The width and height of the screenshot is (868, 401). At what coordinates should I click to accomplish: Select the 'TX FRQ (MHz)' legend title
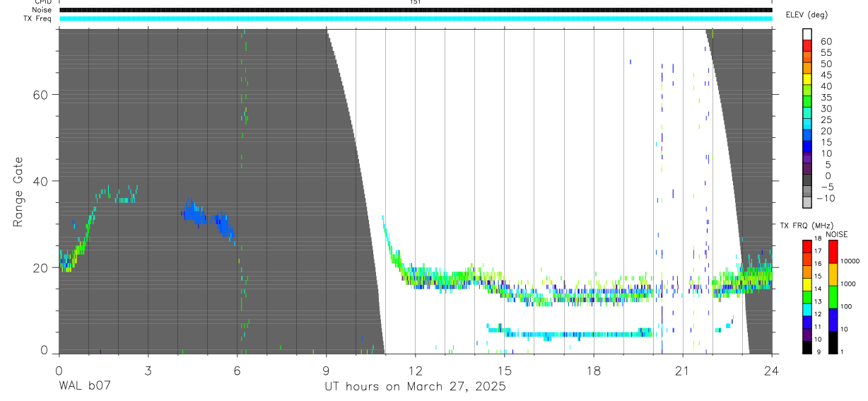click(805, 226)
